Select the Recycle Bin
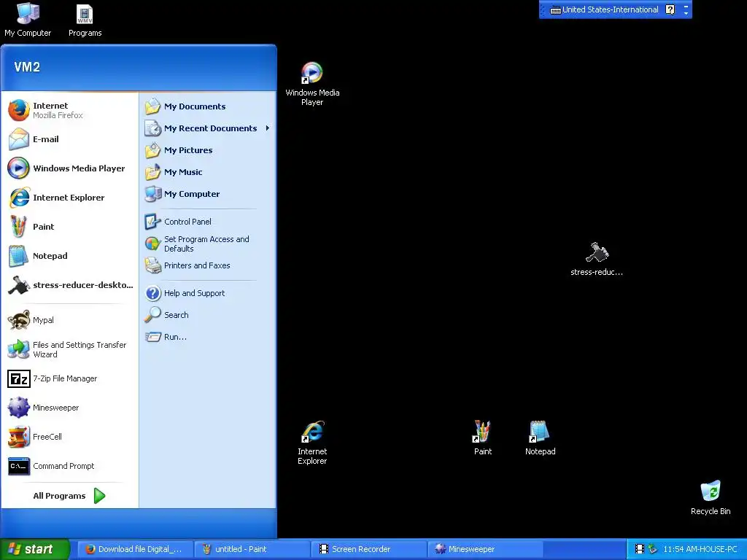 click(x=711, y=497)
